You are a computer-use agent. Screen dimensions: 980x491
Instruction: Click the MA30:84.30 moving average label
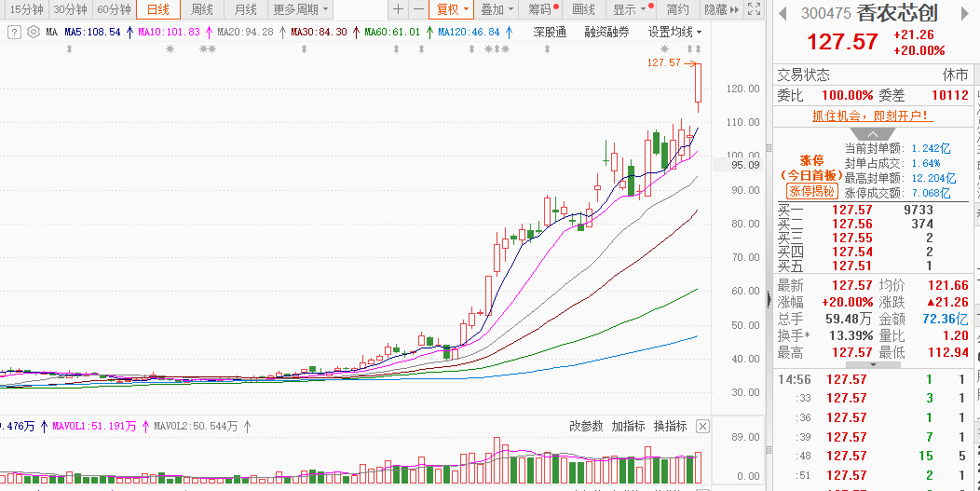pyautogui.click(x=319, y=33)
